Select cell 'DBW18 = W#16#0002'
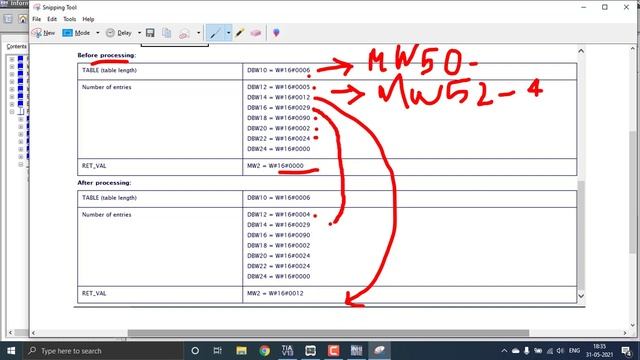640x360 pixels. tap(278, 246)
